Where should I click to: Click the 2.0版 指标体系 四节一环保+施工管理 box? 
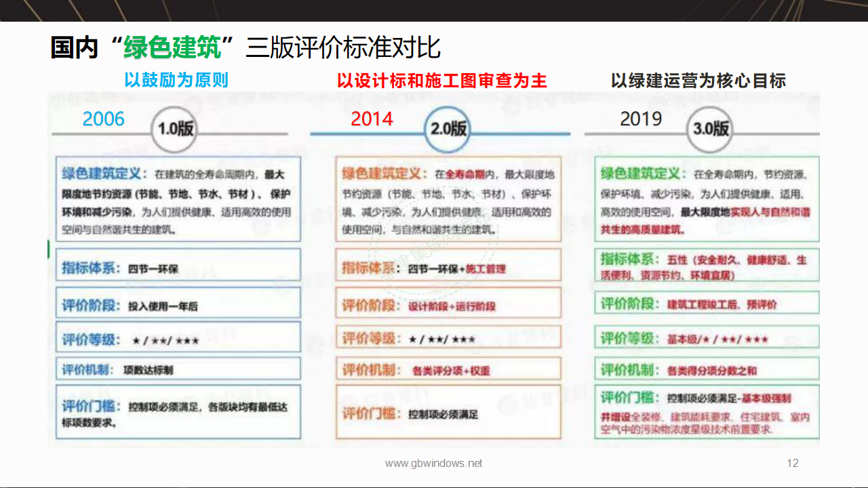point(448,266)
